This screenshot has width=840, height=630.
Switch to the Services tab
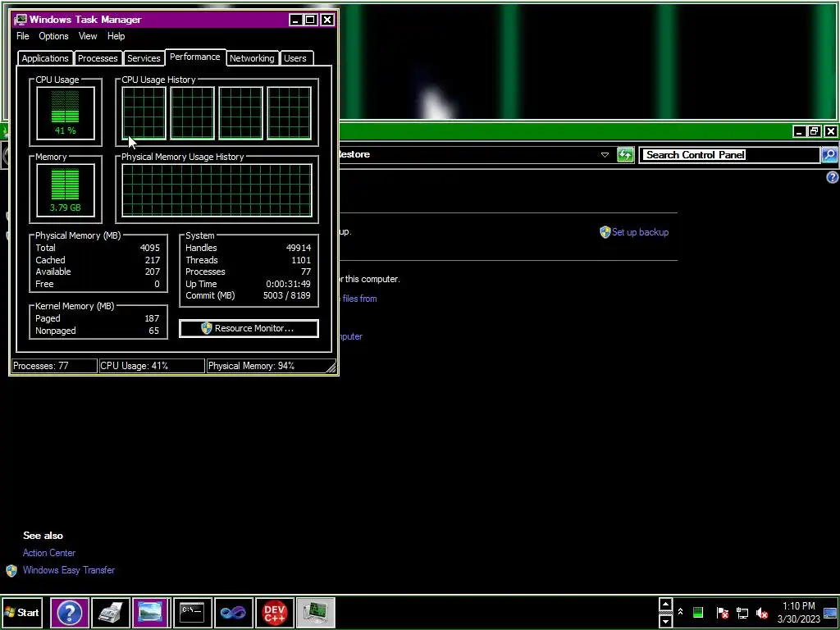coord(144,58)
